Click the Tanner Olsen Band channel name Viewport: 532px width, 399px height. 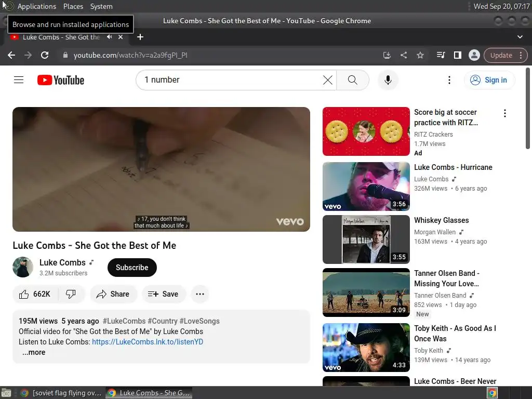click(440, 296)
